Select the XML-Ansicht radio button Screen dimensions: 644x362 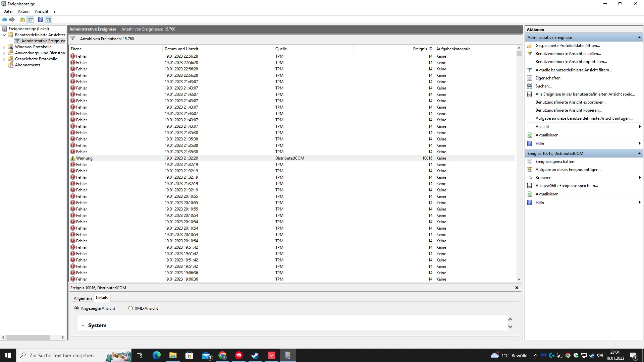(x=131, y=308)
